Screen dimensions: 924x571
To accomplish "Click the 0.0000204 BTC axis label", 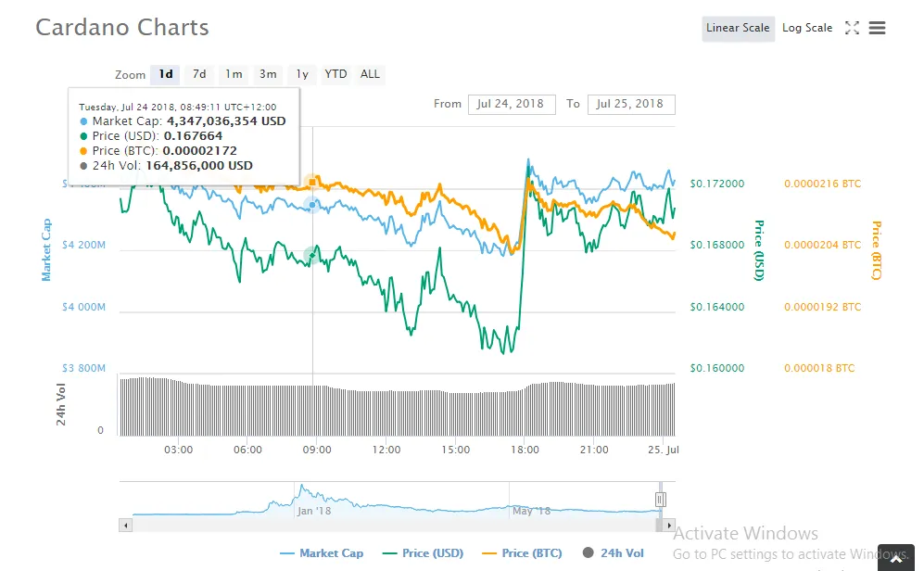I will pos(823,245).
